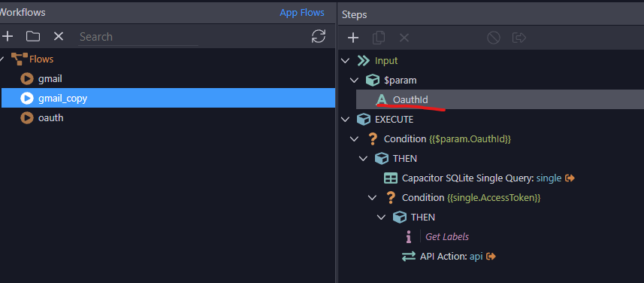Screen dimensions: 644x283
Task: Collapse the $param node
Action: click(354, 81)
